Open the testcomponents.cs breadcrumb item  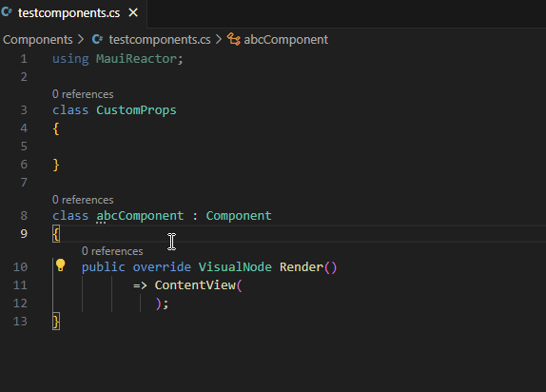click(160, 39)
